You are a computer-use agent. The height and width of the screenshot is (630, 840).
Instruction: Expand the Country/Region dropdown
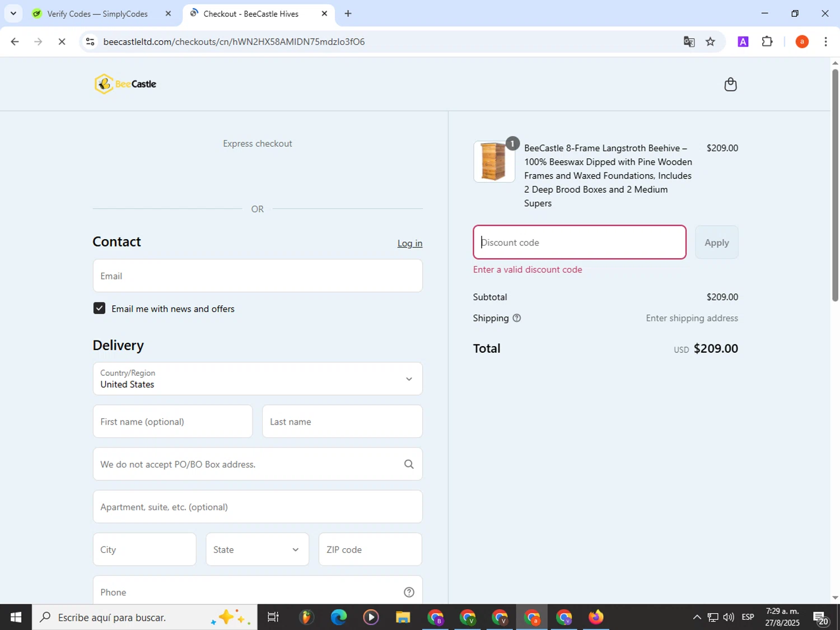258,379
